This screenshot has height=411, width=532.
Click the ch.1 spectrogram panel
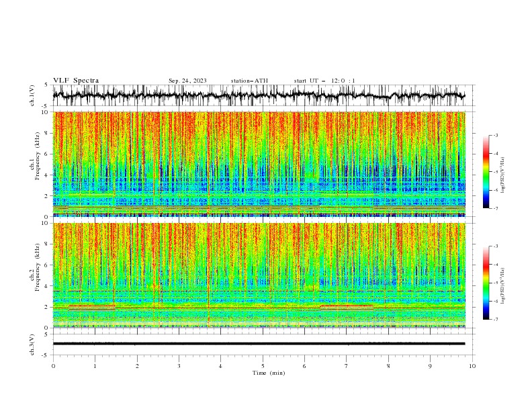coord(259,164)
